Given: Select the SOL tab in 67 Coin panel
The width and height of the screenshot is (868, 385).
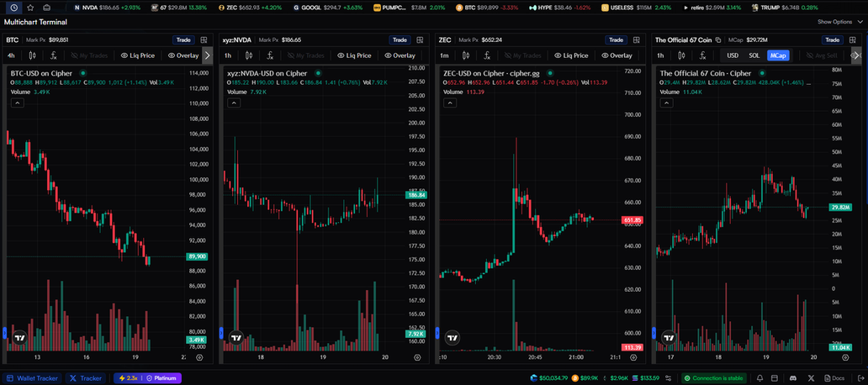Looking at the screenshot, I should coord(754,55).
